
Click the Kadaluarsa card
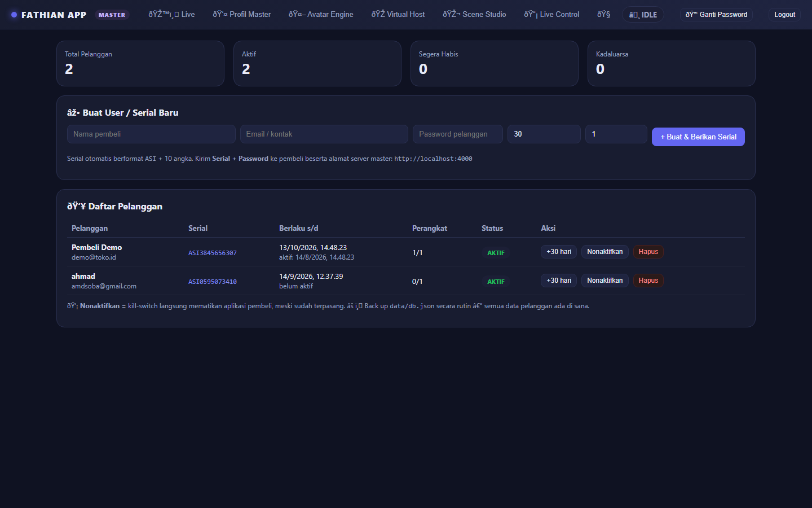click(x=672, y=63)
